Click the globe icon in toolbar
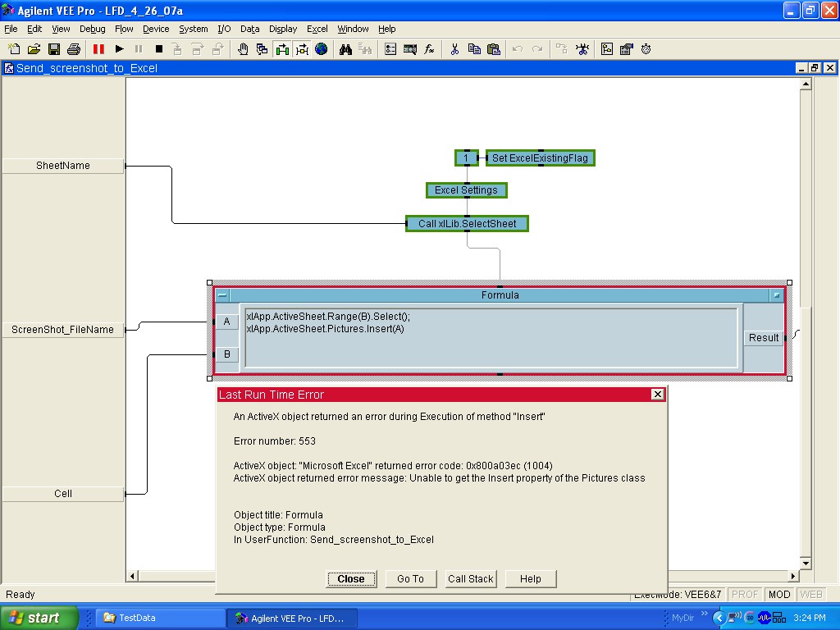840x630 pixels. point(322,49)
